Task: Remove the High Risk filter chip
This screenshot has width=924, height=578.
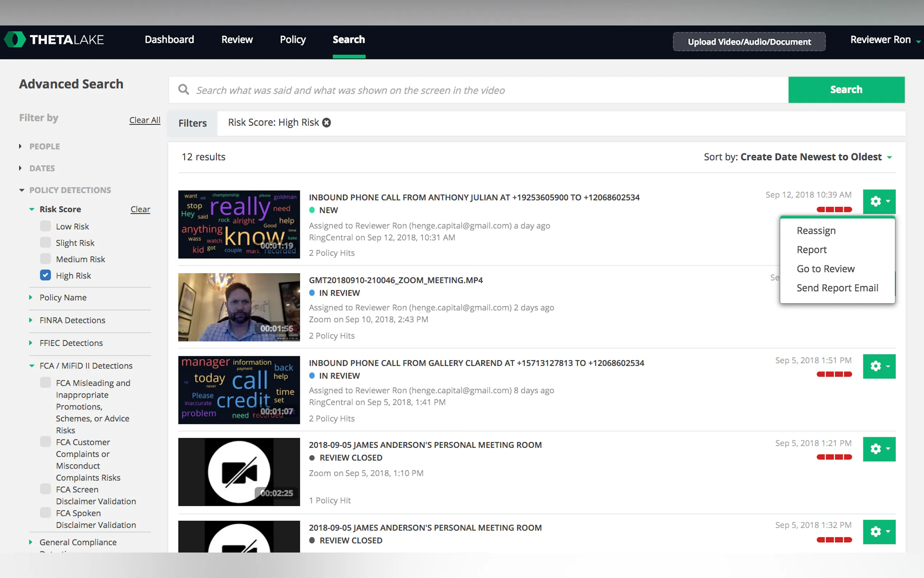Action: pyautogui.click(x=326, y=122)
